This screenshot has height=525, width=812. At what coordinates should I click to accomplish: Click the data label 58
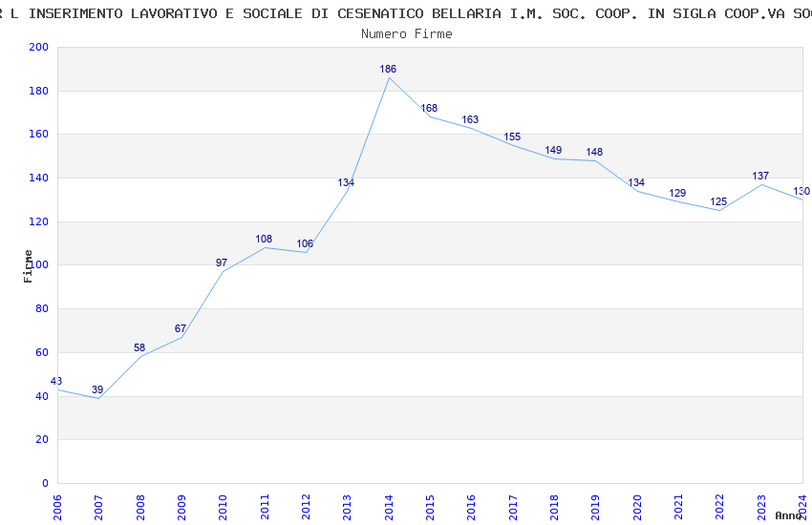[139, 347]
